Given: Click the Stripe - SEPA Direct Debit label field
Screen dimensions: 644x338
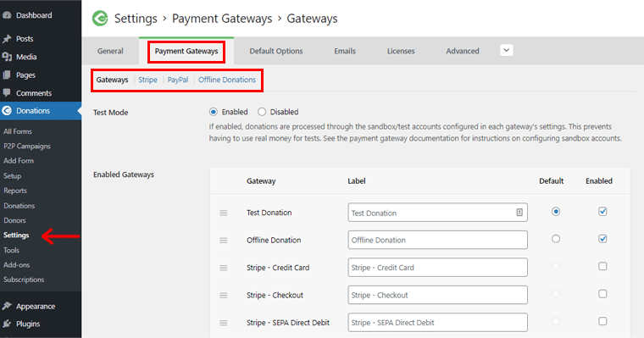Looking at the screenshot, I should point(438,323).
